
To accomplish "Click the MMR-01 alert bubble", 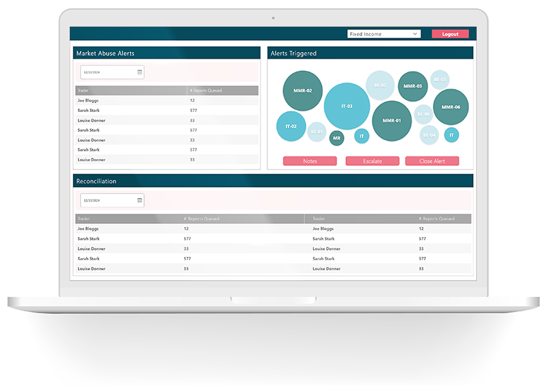I will [392, 121].
